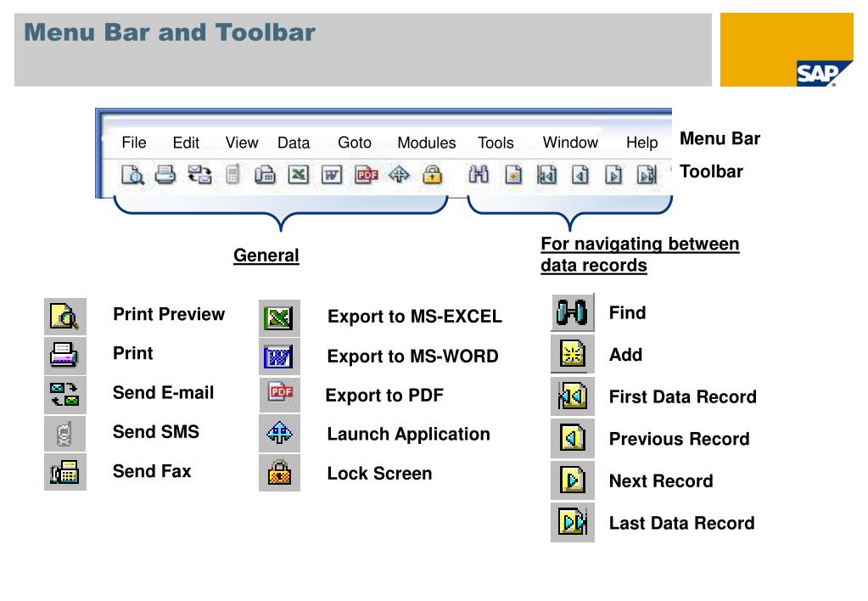Click 'For navigating between data records' heading
The height and width of the screenshot is (601, 868).
[x=640, y=255]
